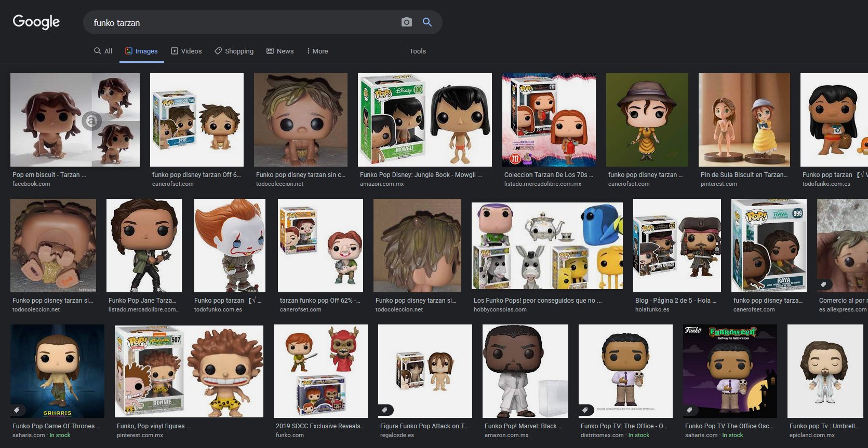Click the product tag icon on the Saharis Game Of Thrones image
Viewport: 868px width, 448px height.
coord(17,410)
